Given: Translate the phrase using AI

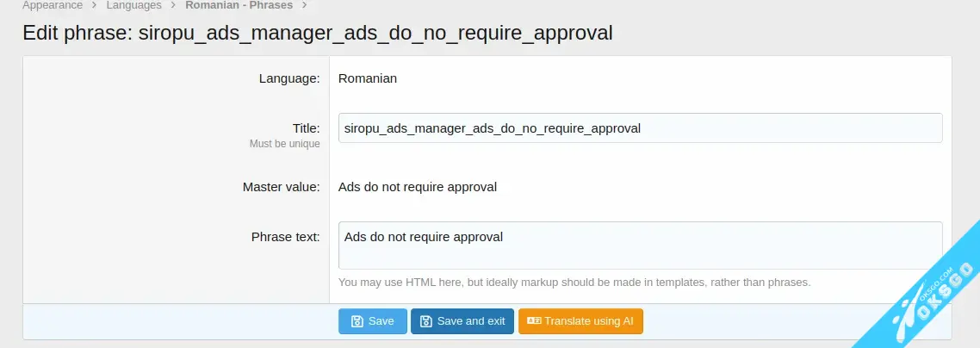Looking at the screenshot, I should 580,321.
